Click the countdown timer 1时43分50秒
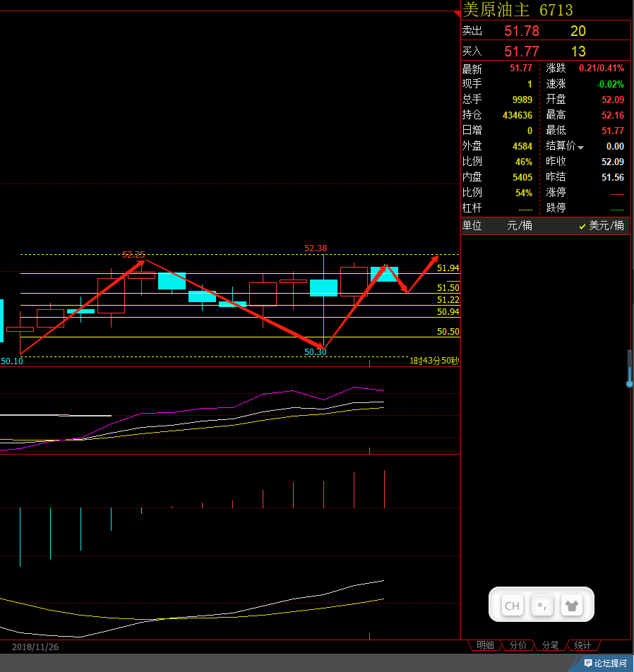634x672 pixels. click(434, 361)
